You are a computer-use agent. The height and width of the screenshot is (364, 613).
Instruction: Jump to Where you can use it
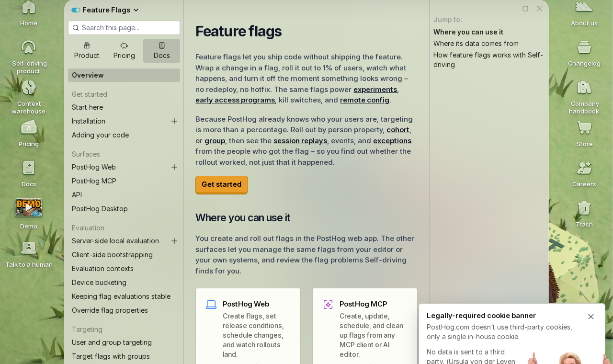pos(468,32)
